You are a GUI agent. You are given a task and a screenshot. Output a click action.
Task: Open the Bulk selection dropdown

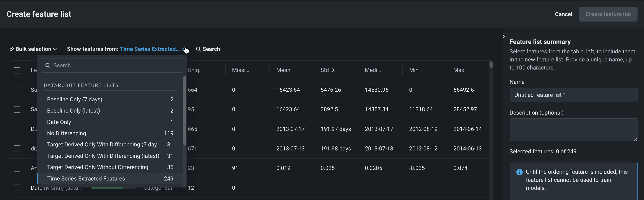pyautogui.click(x=34, y=49)
